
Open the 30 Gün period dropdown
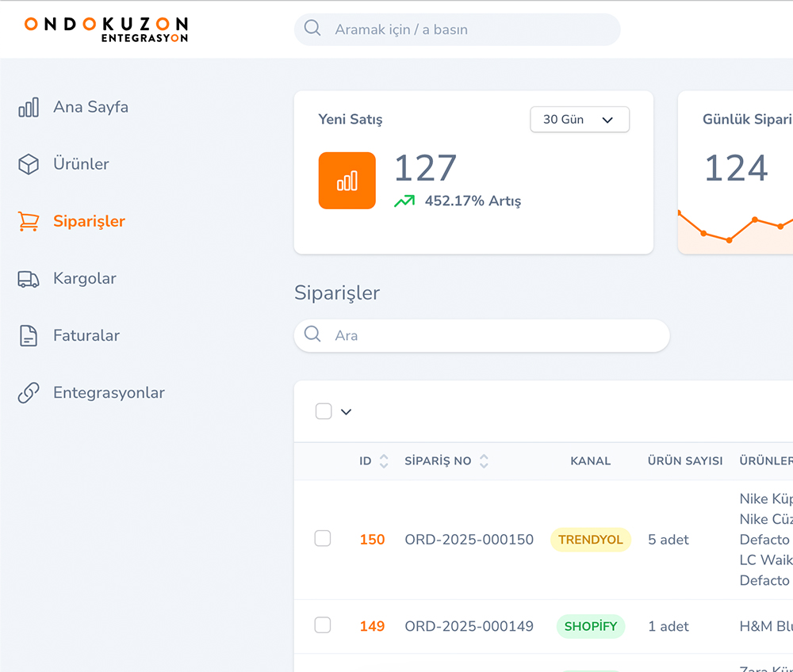coord(579,120)
